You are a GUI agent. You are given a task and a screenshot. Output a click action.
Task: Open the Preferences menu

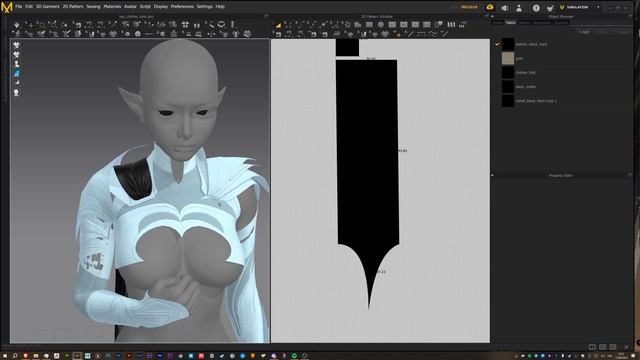click(182, 7)
